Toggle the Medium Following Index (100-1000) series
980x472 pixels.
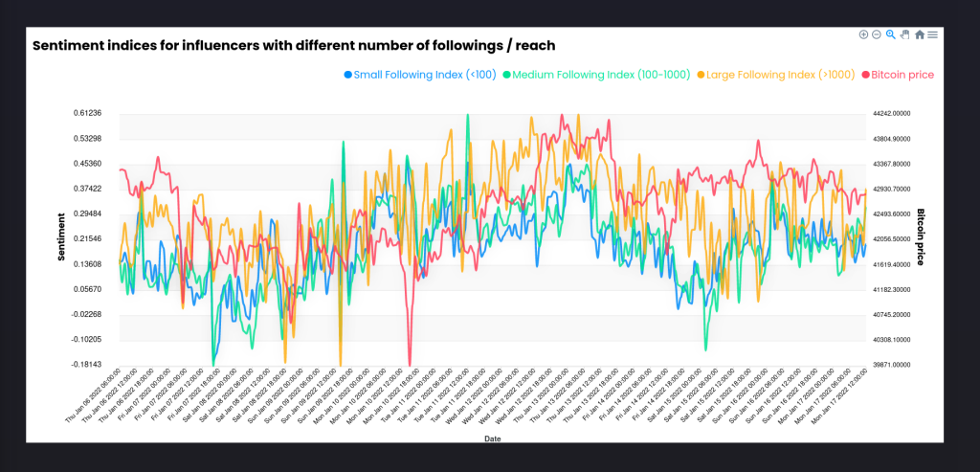pyautogui.click(x=601, y=75)
